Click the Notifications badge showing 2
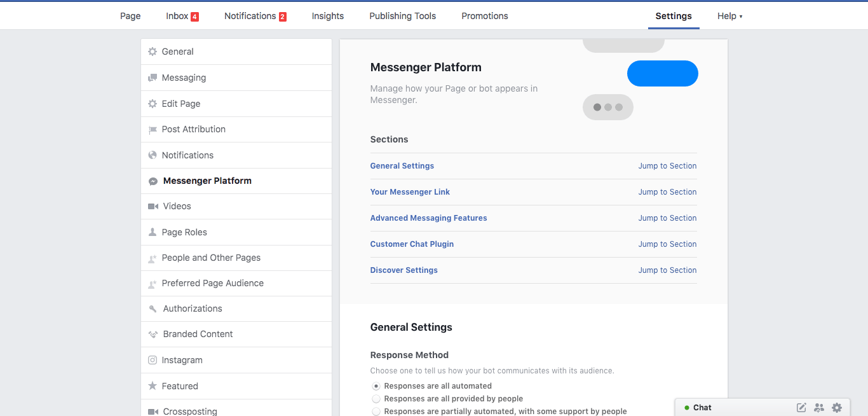The height and width of the screenshot is (416, 868). [283, 17]
